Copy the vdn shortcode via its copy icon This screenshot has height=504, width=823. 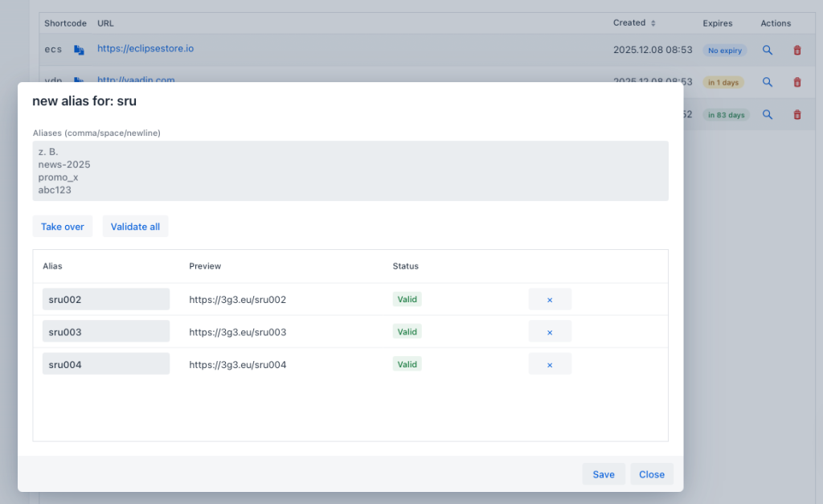(78, 80)
